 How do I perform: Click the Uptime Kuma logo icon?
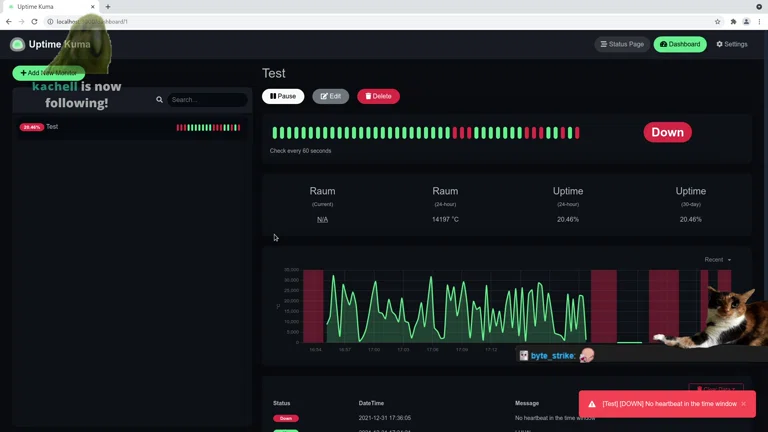point(17,44)
